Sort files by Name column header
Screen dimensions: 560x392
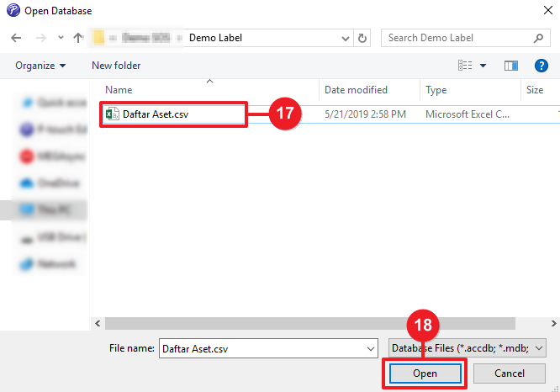tap(119, 90)
